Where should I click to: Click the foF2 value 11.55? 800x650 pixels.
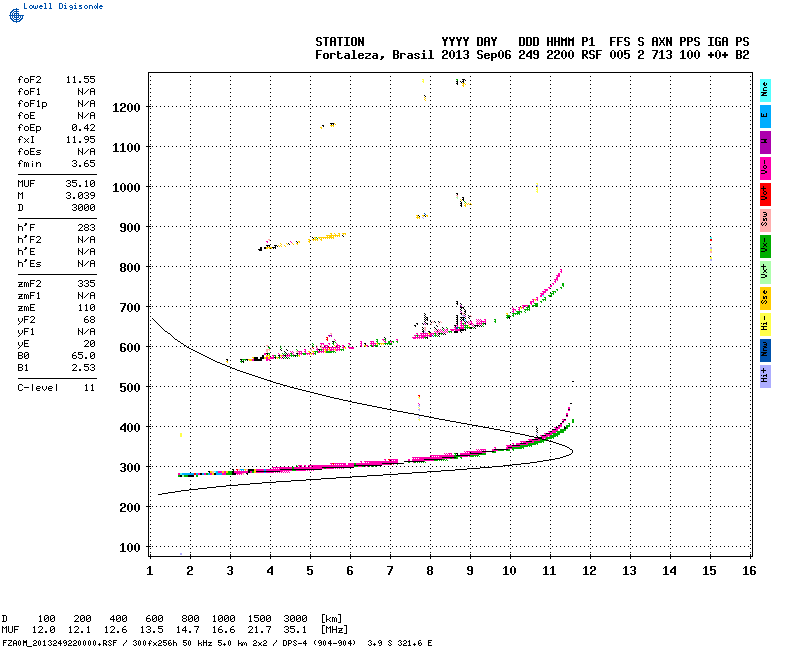81,80
